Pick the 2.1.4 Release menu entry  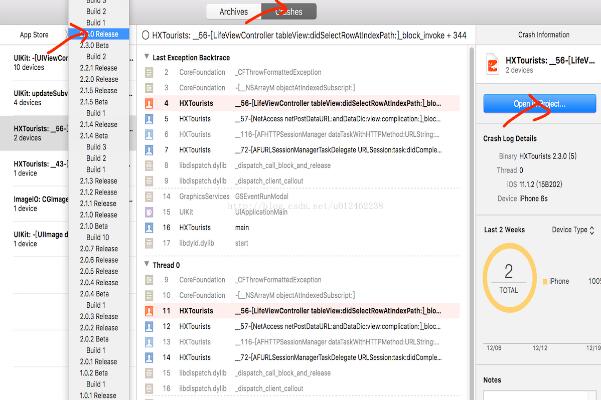tap(99, 125)
